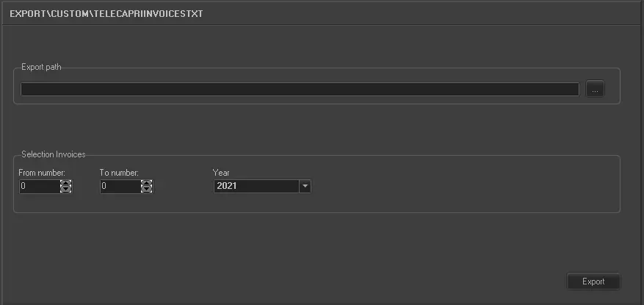644x305 pixels.
Task: Click the 2021 value text in Year box
Action: (226, 187)
